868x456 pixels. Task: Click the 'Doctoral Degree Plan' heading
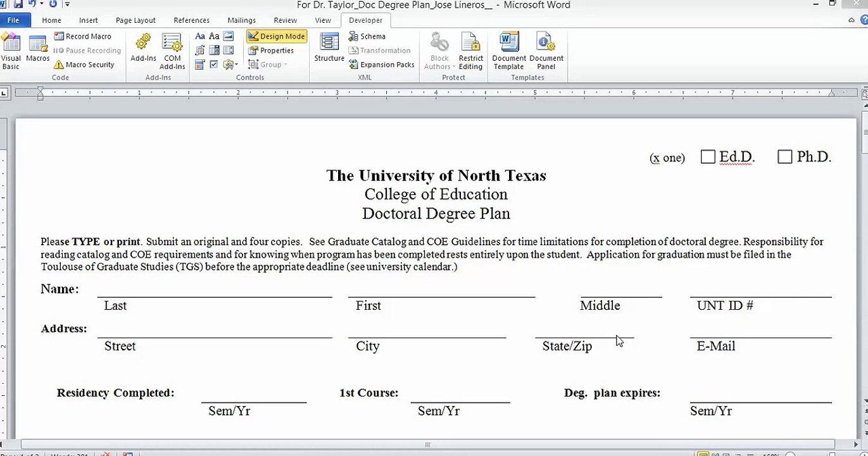436,213
